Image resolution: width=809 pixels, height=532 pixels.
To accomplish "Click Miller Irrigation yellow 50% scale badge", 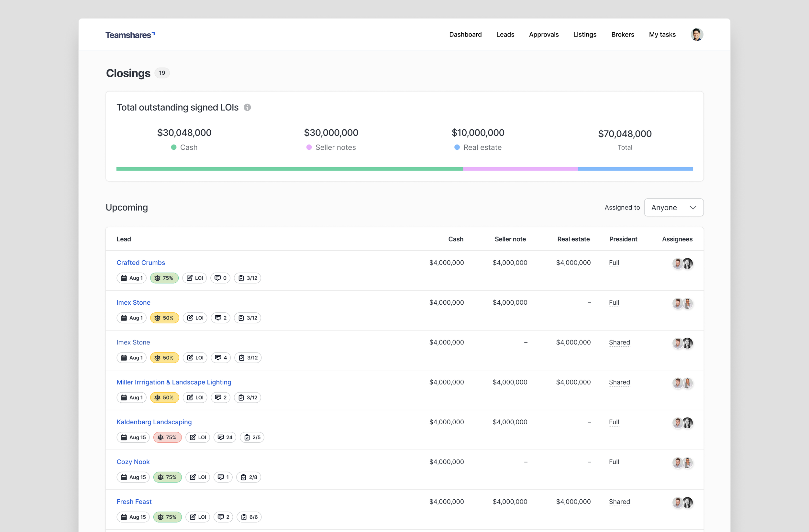I will coord(164,397).
